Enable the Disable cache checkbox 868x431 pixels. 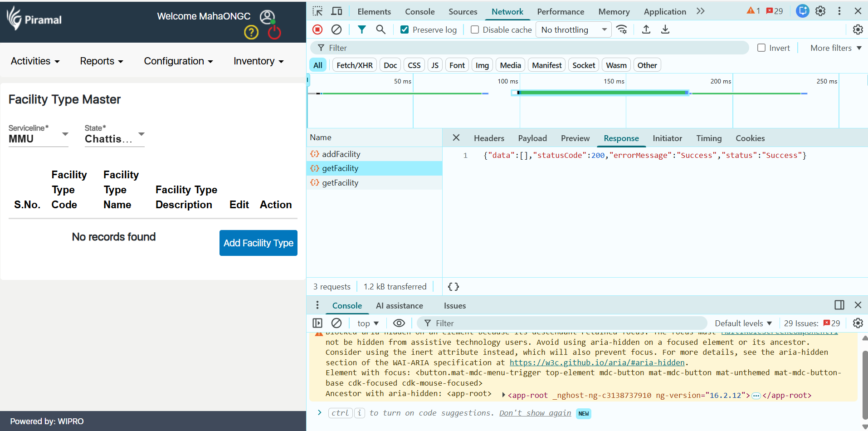tap(475, 30)
